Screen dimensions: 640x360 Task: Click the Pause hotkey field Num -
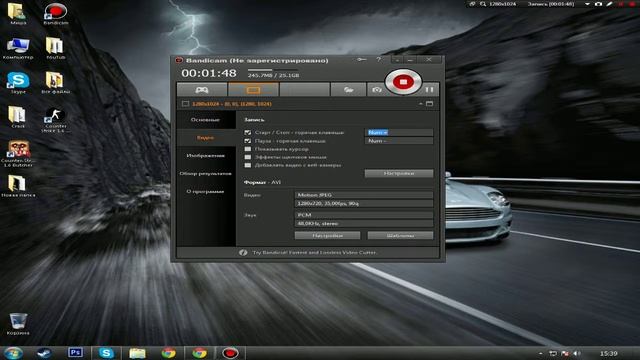pyautogui.click(x=399, y=141)
